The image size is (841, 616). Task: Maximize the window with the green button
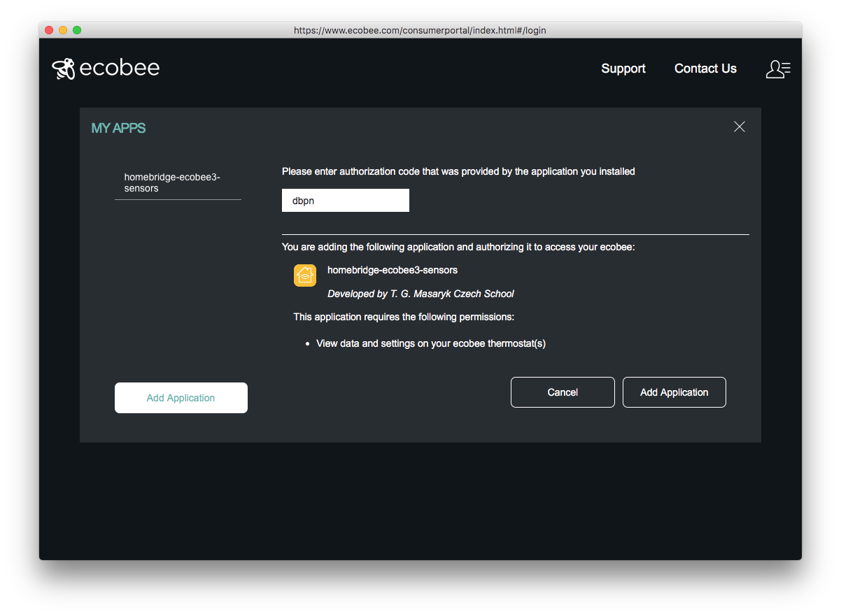[77, 30]
